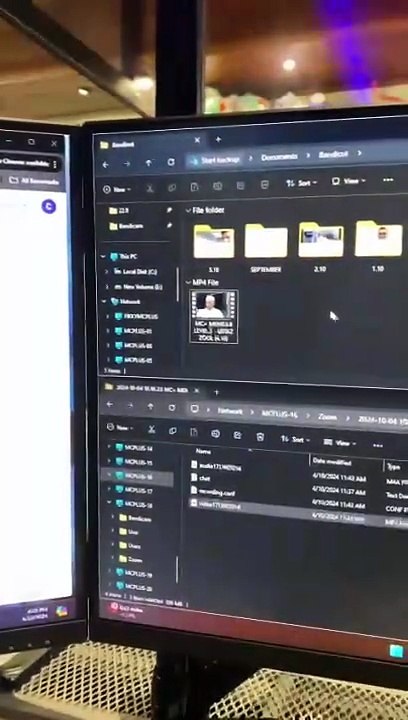Click Zoom in lower window address bar
Screen dimensions: 408x720
coord(327,417)
